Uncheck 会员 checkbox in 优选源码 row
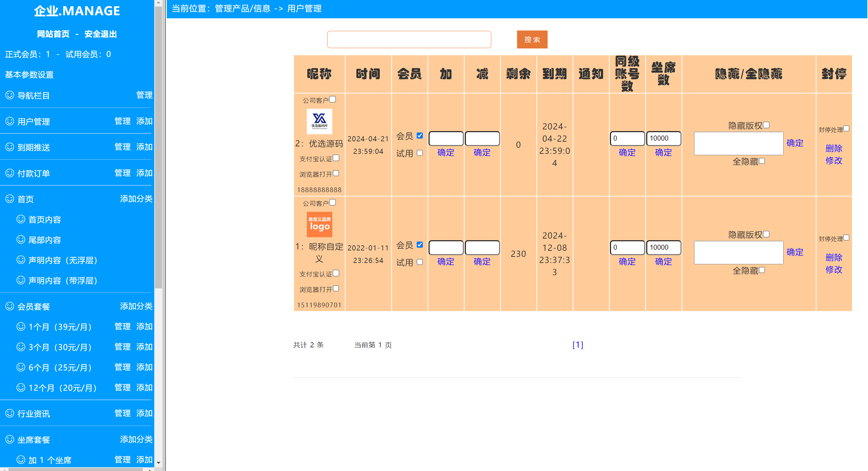868x471 pixels. point(420,136)
